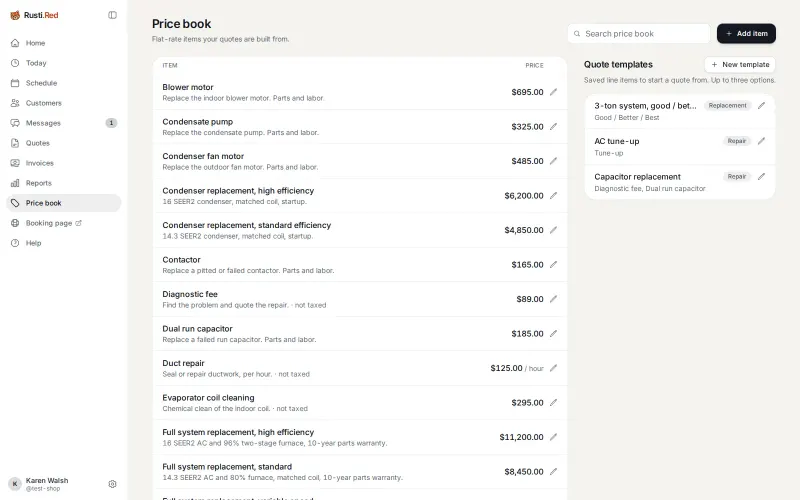This screenshot has width=800, height=500.
Task: Click the $6,200.00 price value
Action: [523, 195]
